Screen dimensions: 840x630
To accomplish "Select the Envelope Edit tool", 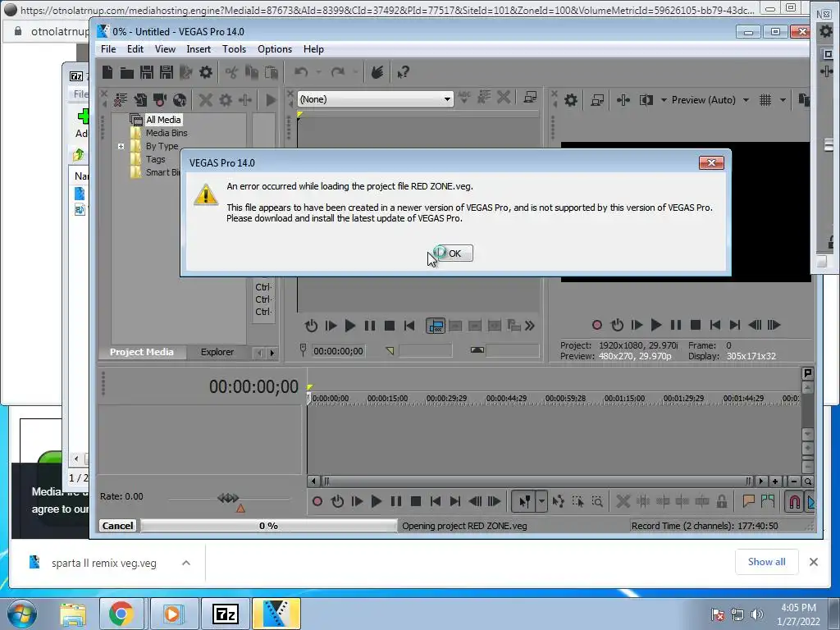I will coord(558,501).
